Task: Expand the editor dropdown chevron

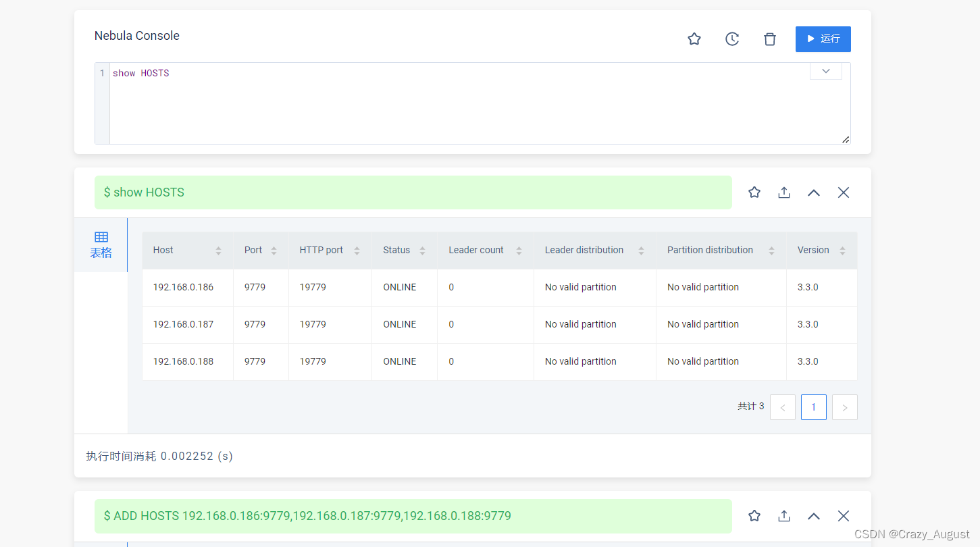Action: [x=826, y=71]
